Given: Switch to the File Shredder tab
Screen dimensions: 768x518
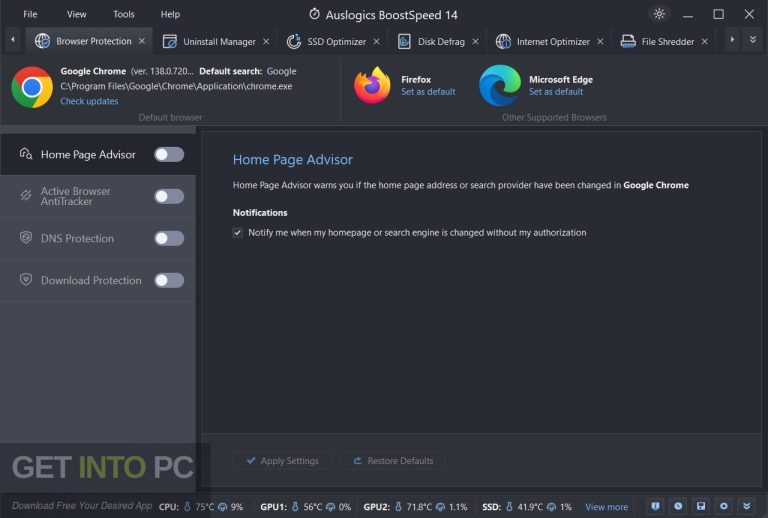Looking at the screenshot, I should point(668,42).
